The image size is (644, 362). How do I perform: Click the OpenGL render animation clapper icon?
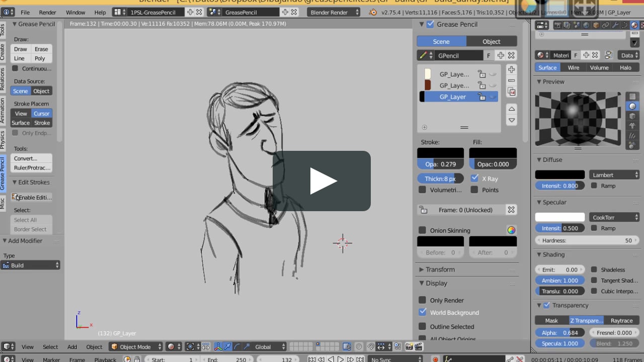pyautogui.click(x=419, y=346)
